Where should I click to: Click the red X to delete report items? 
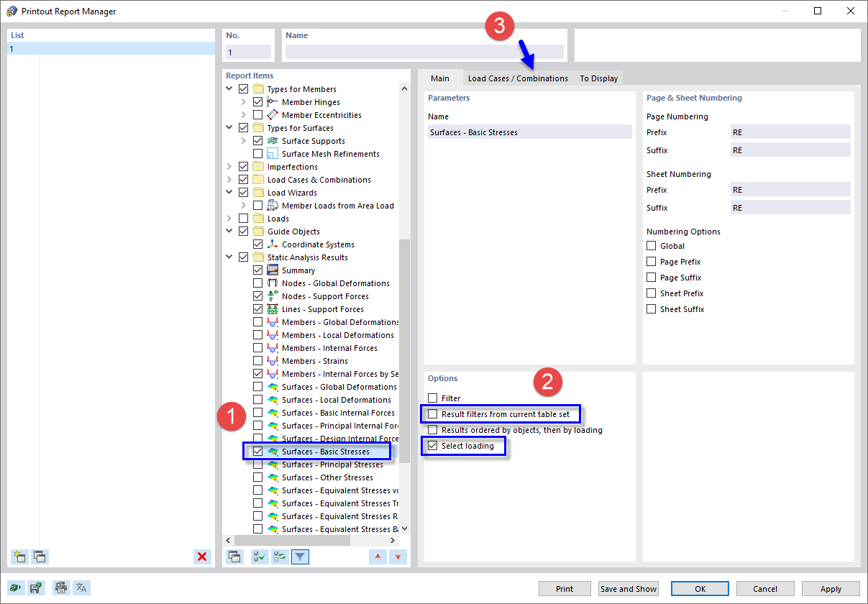(202, 556)
